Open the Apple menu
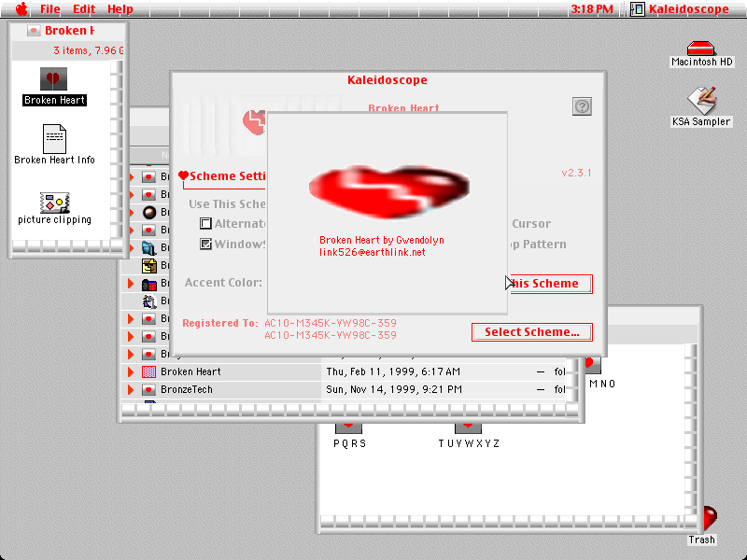 [x=21, y=9]
